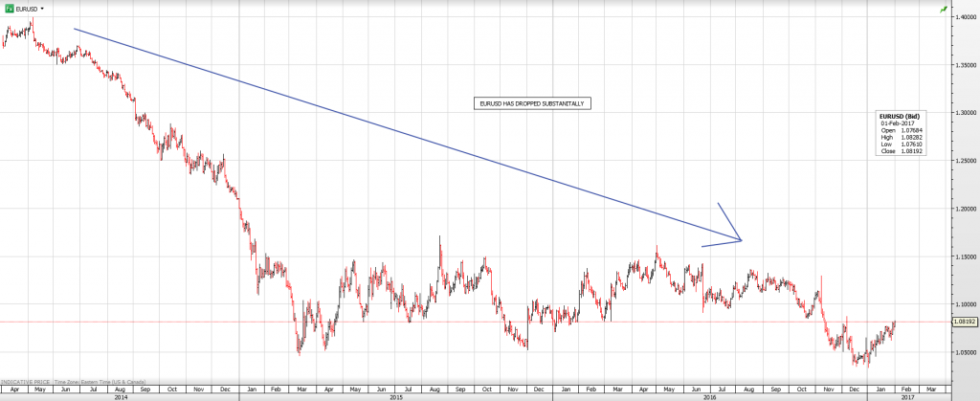Click the INDICATIVE PRICE label at bottom left
Screen dimensions: 980x401
[x=25, y=382]
